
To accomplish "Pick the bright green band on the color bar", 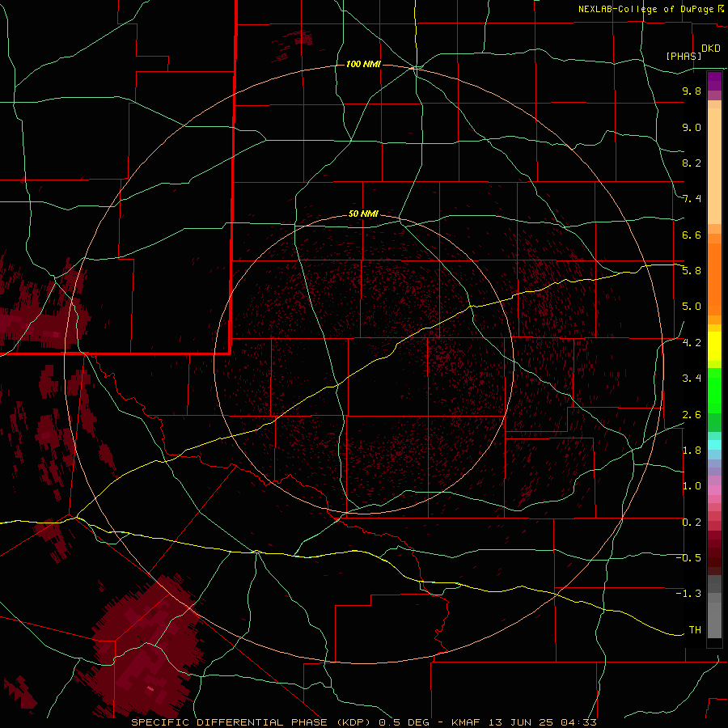I will point(714,391).
